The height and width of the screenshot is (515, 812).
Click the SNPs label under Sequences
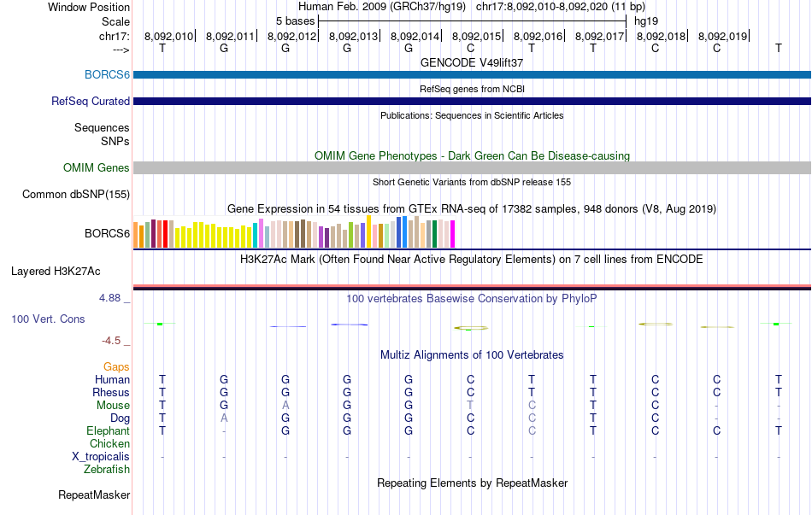(115, 141)
